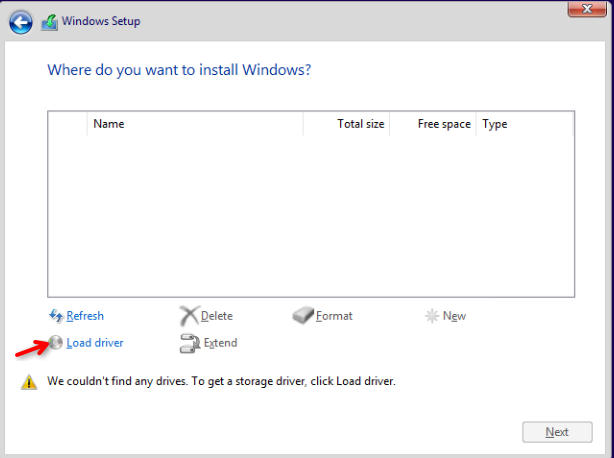Select the Delete text link
This screenshot has height=458, width=614.
[x=217, y=316]
